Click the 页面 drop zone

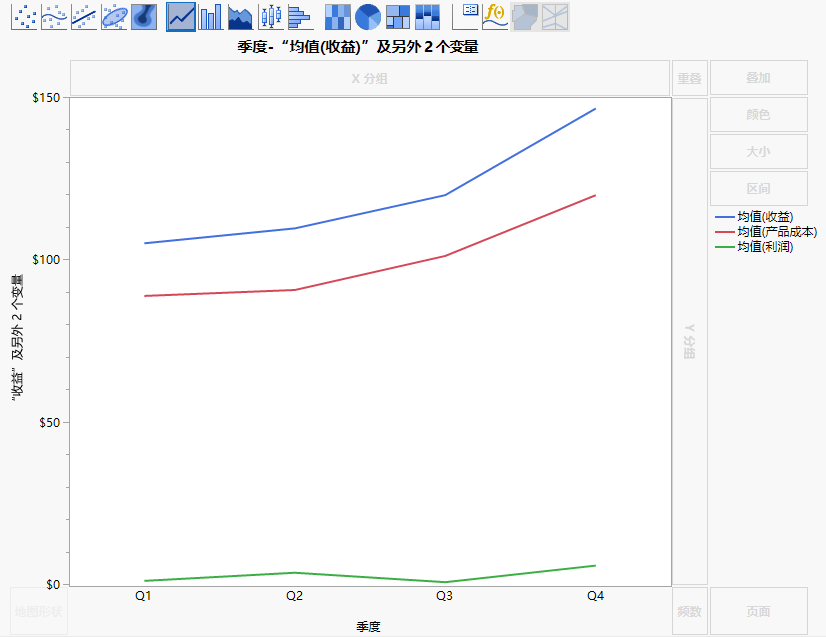759,611
